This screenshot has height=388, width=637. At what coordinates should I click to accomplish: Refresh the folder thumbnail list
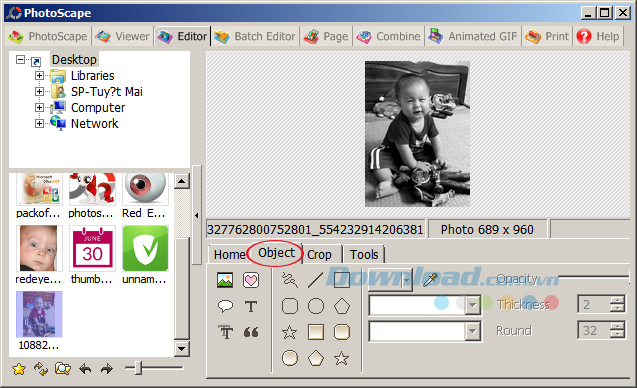(41, 368)
